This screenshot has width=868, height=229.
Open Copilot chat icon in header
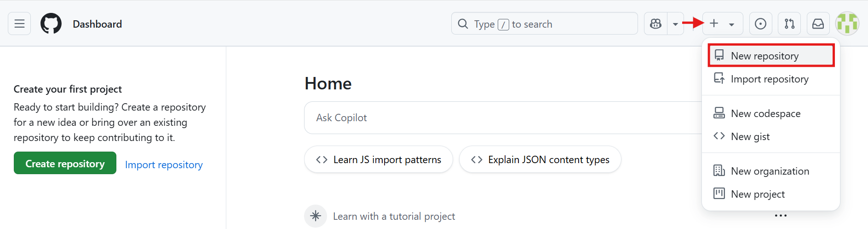coord(655,23)
